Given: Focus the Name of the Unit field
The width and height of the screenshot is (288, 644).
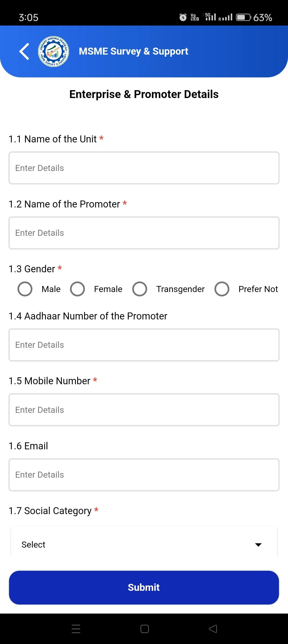Looking at the screenshot, I should pos(144,168).
